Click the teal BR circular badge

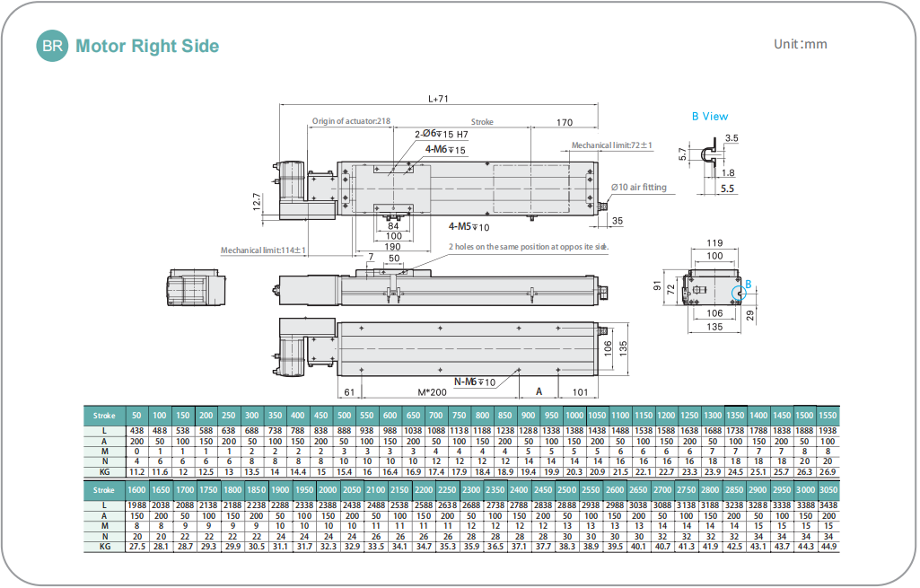point(52,46)
